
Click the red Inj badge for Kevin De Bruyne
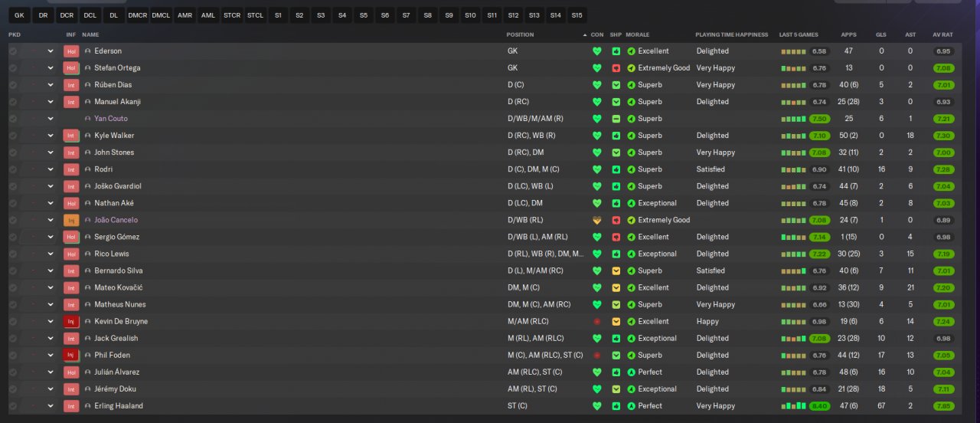tap(71, 321)
